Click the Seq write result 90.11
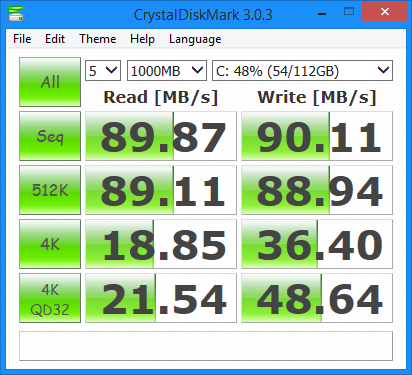Screen dimensions: 412x375 317,136
